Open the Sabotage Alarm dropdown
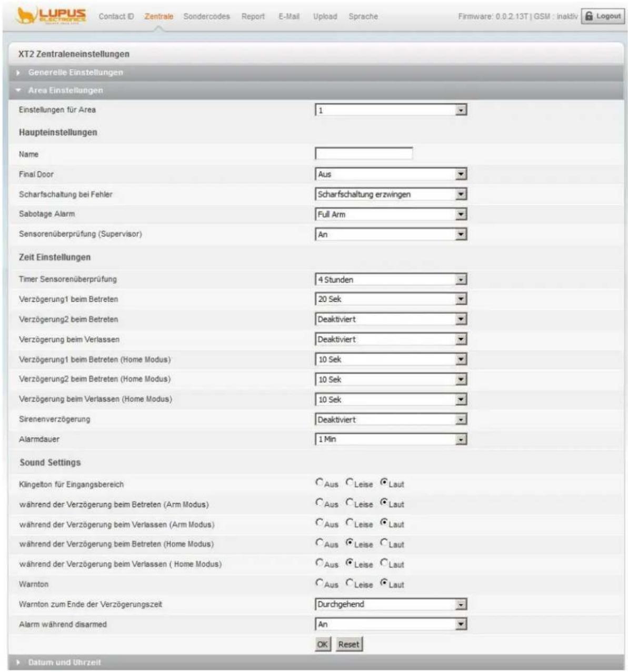The height and width of the screenshot is (672, 628). tap(391, 214)
